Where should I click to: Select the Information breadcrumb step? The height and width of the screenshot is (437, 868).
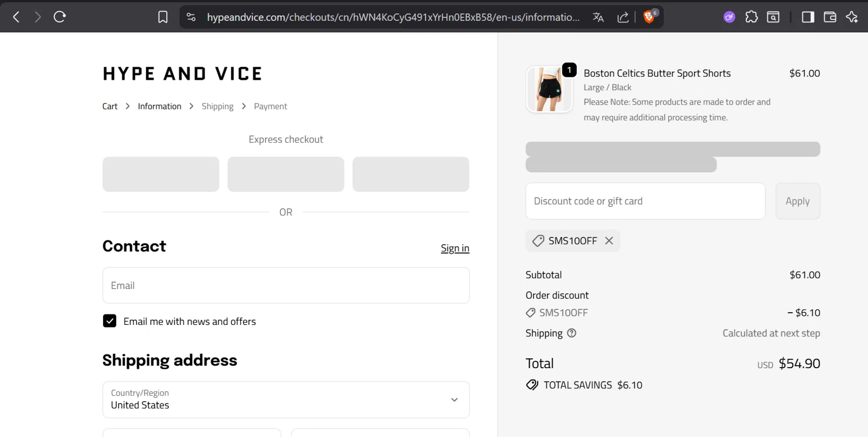[x=160, y=106]
